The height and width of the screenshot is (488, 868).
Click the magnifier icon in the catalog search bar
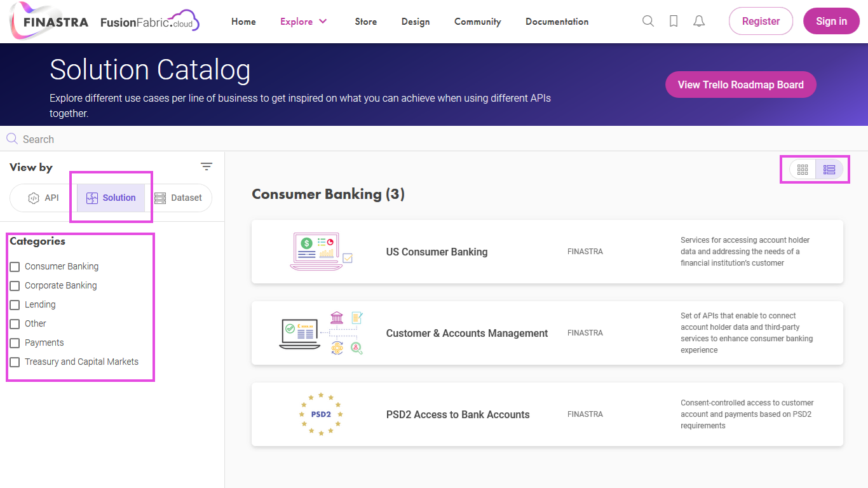12,139
